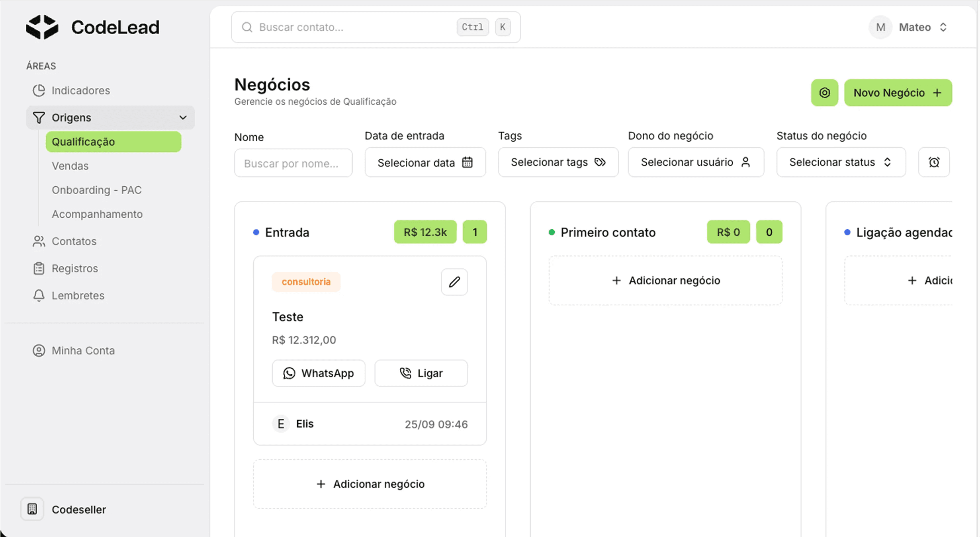Click WhatsApp button on Teste card
Viewport: 980px width, 537px height.
pyautogui.click(x=318, y=373)
